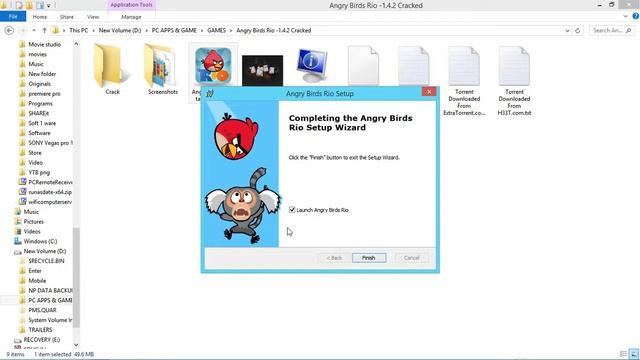This screenshot has width=640, height=360.
Task: Select Soft 1 ware folder in sidebar
Action: pos(42,123)
